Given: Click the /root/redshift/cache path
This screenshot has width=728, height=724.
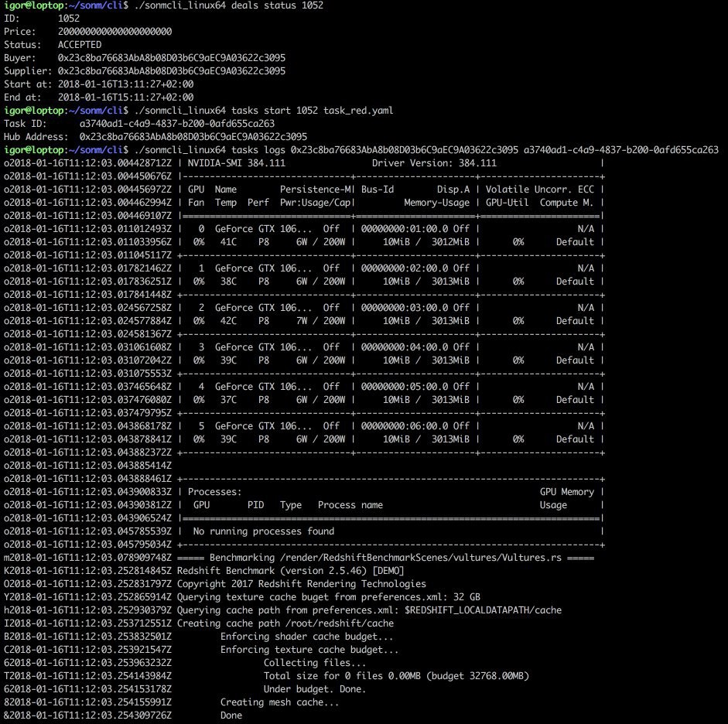Looking at the screenshot, I should coord(340,623).
